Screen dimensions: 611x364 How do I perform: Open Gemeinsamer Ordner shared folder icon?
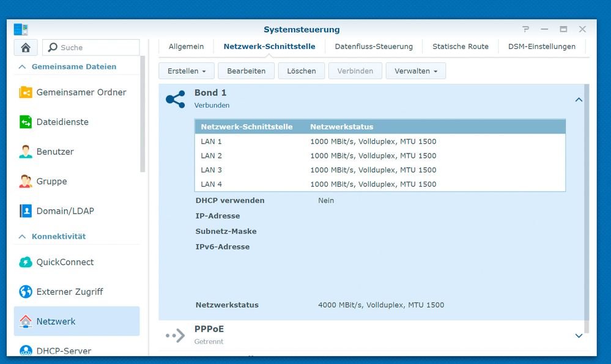[x=26, y=92]
